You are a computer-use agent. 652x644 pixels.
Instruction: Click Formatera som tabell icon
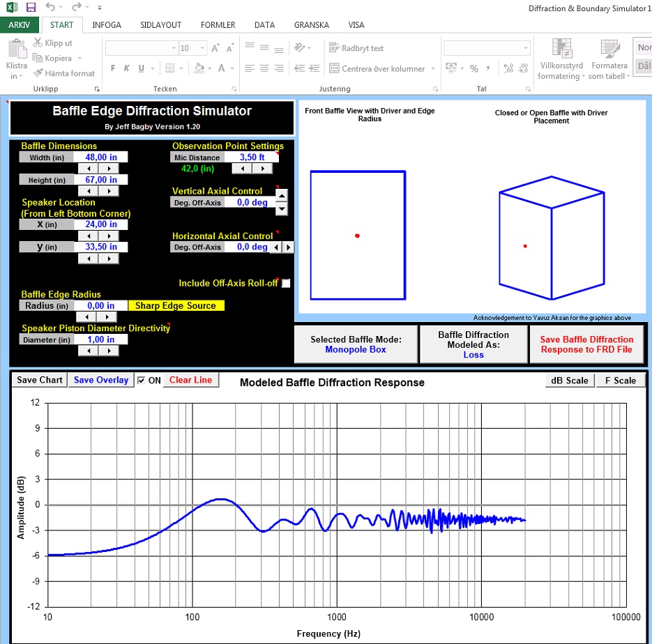point(610,48)
